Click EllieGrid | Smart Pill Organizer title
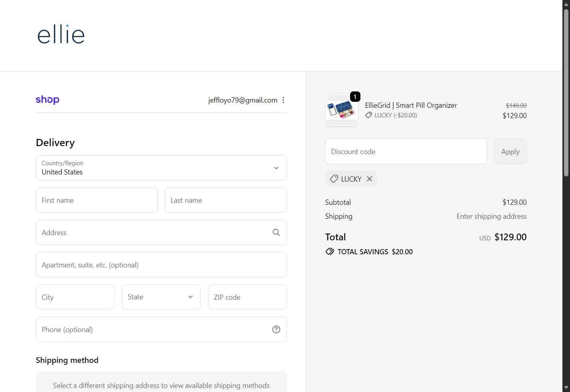The image size is (570, 392). click(411, 105)
